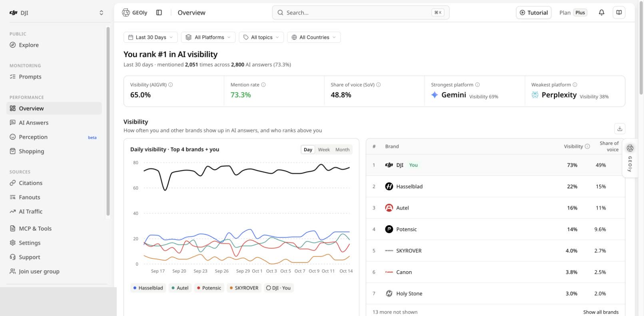Click info icon beside Strongest platform
This screenshot has width=644, height=316.
tap(477, 85)
